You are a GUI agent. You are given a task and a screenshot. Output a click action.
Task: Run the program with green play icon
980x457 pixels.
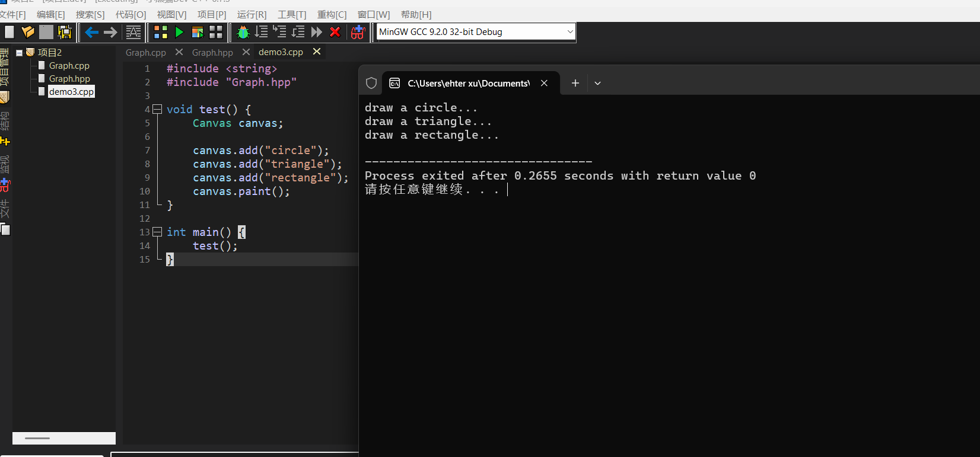[x=179, y=32]
